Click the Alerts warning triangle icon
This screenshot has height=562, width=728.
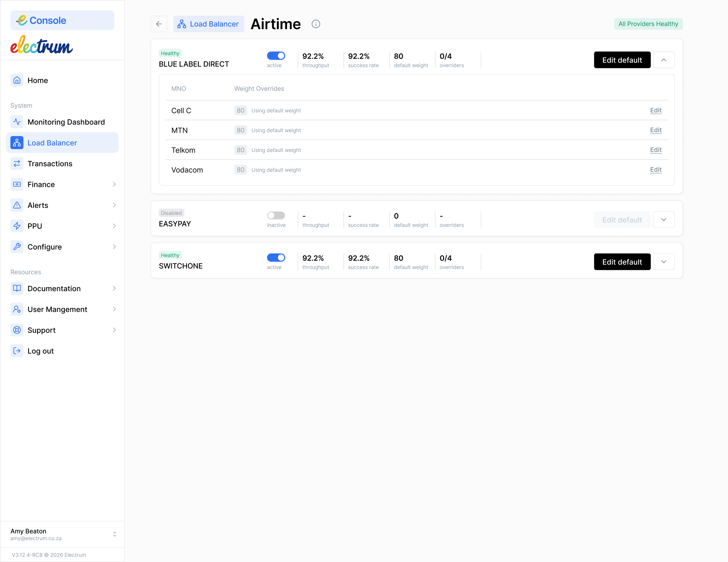pos(17,205)
